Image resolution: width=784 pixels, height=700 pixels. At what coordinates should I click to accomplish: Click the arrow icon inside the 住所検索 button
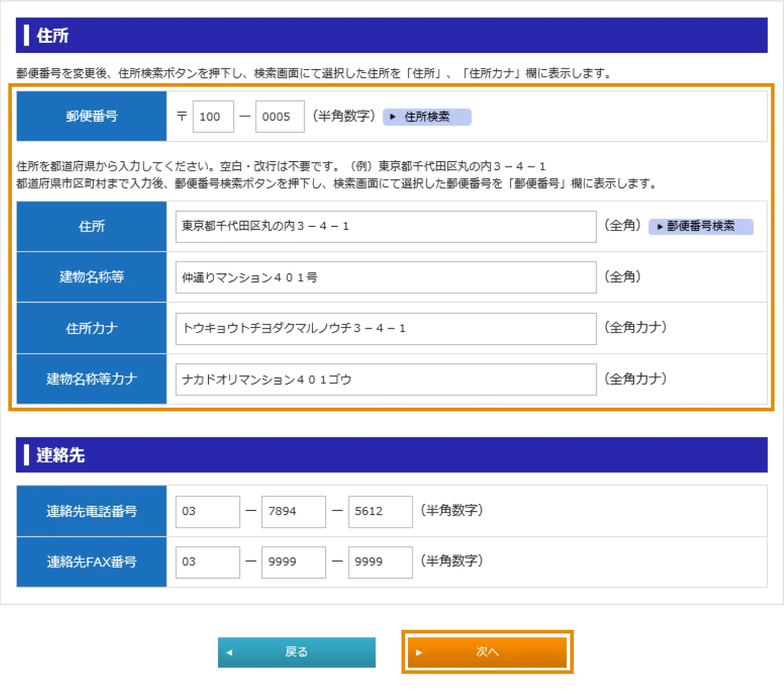(393, 116)
